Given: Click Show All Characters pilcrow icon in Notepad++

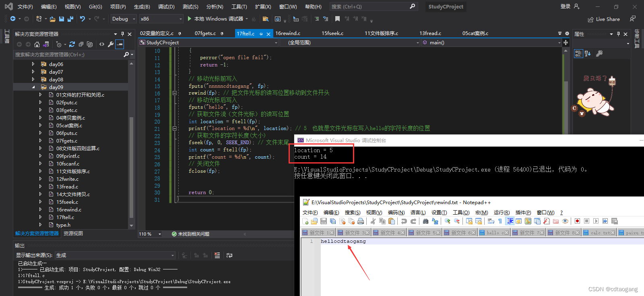Looking at the screenshot, I should pyautogui.click(x=500, y=221).
